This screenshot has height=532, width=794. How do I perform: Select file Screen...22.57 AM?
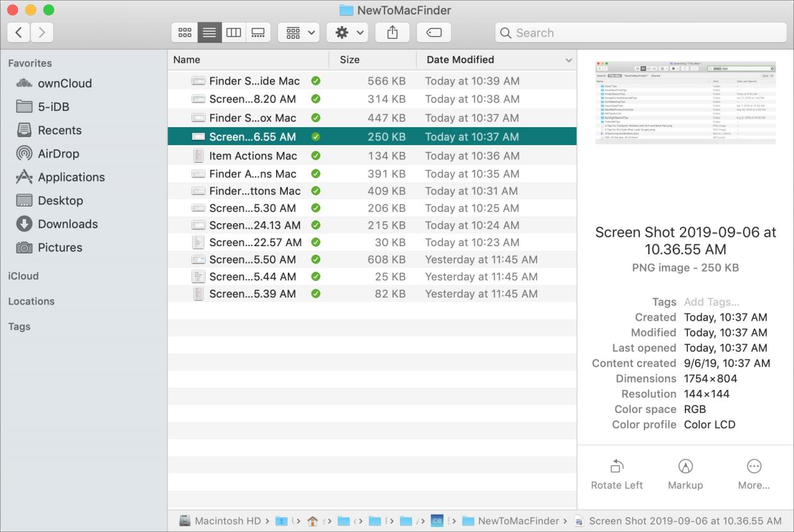pos(372,242)
